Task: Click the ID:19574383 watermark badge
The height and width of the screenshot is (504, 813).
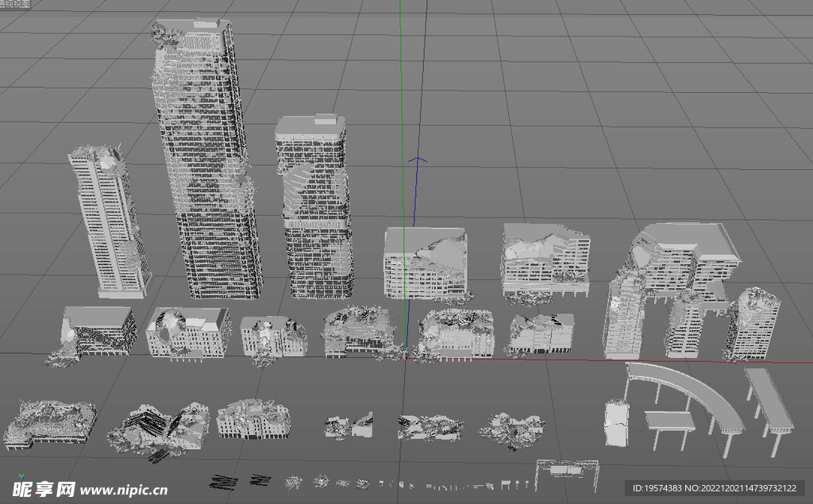Action: tap(714, 487)
